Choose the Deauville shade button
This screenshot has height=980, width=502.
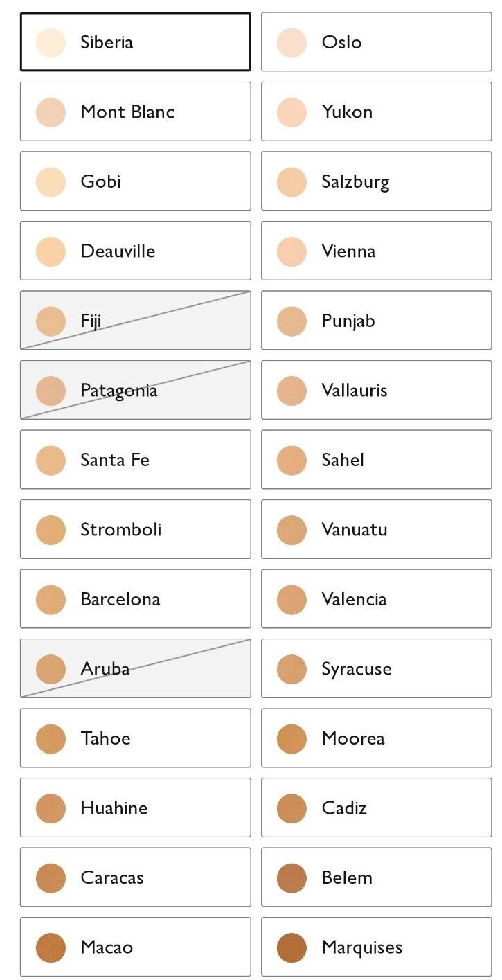click(135, 251)
